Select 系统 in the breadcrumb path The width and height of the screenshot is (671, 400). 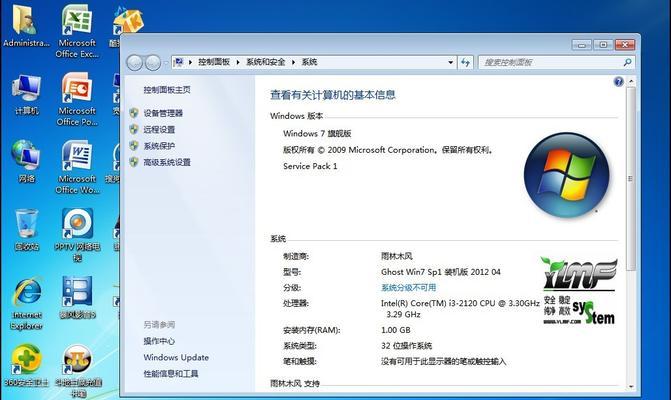coord(309,62)
